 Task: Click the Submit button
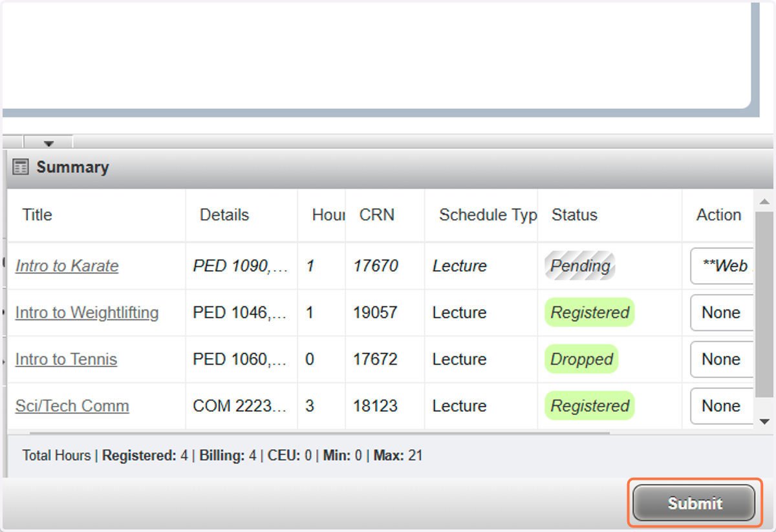point(694,503)
